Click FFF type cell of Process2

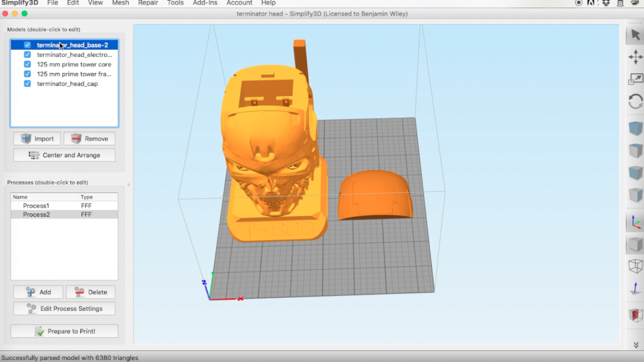(x=86, y=215)
